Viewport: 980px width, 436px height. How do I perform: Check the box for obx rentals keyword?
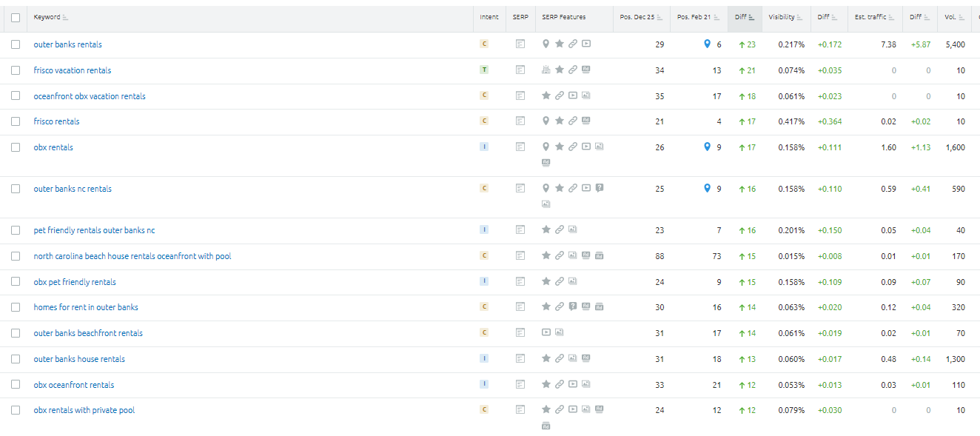pos(16,147)
